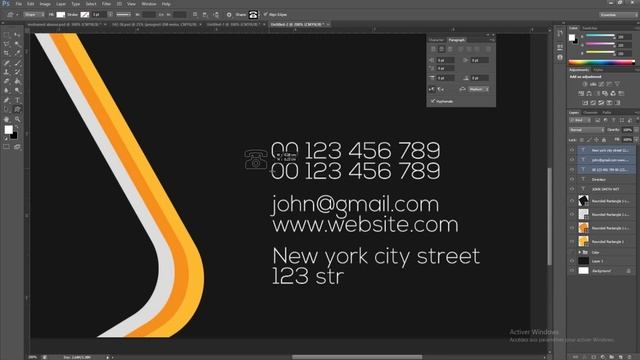Image resolution: width=640 pixels, height=360 pixels.
Task: Select the Custom Shape tool
Action: 17,109
